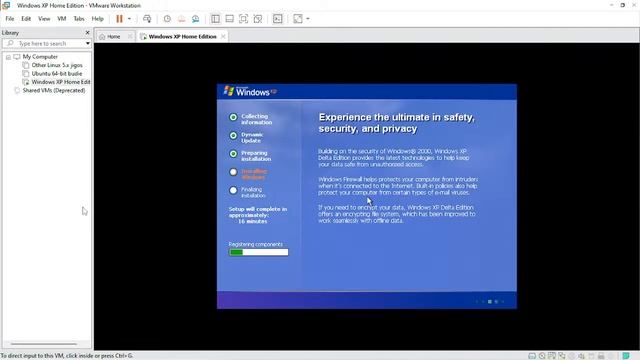640x360 pixels.
Task: Click the Collecting information setup step indicator
Action: click(233, 118)
